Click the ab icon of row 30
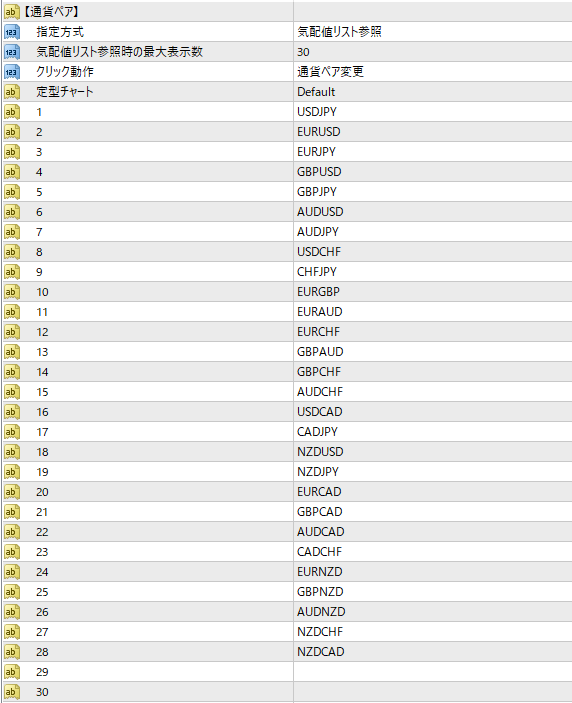The image size is (572, 703). click(12, 692)
